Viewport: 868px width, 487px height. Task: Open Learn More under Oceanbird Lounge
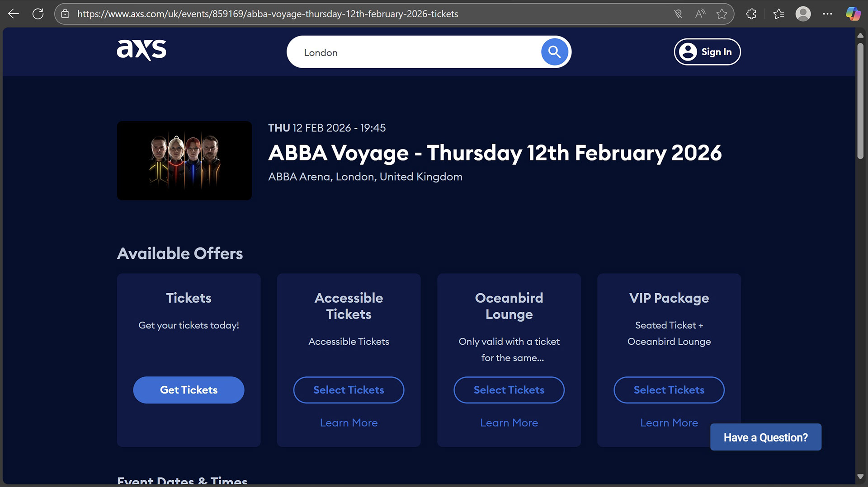(509, 423)
